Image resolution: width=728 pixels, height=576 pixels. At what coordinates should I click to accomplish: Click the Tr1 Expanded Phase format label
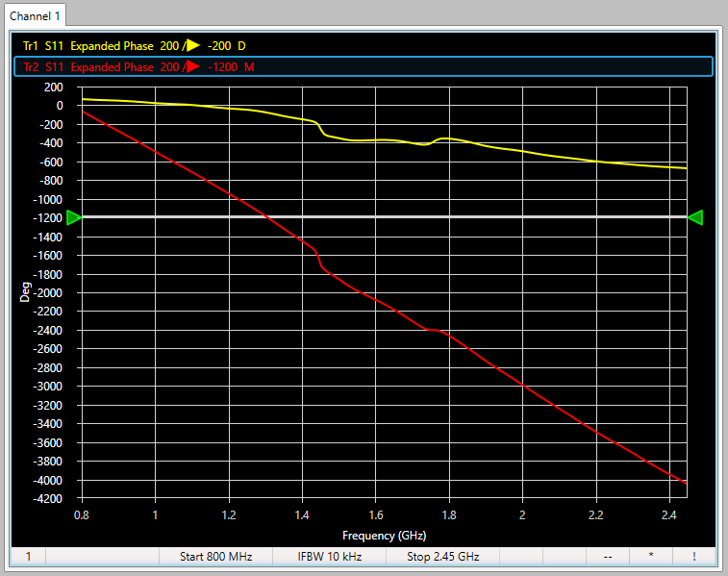(112, 45)
